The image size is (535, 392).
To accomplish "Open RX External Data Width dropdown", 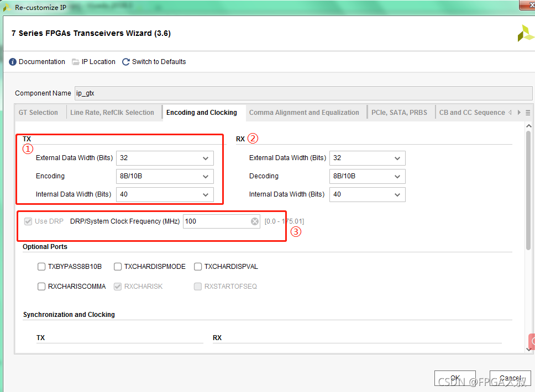I will click(368, 158).
